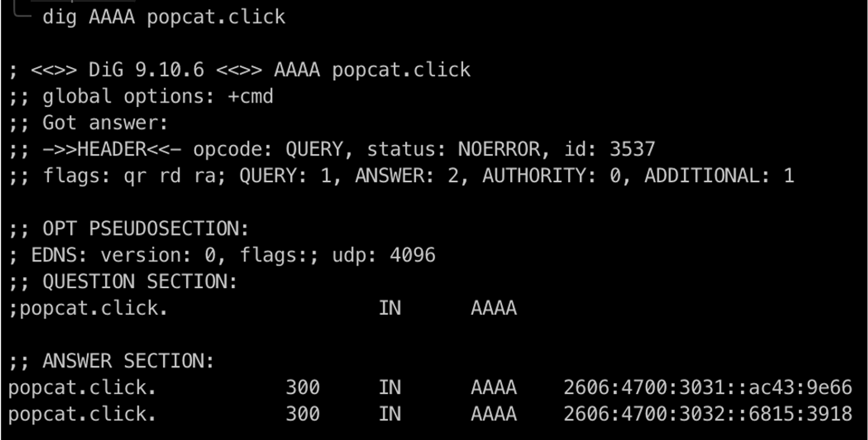The image size is (868, 440).
Task: Click the IPv6 address 2606:4700:3032::6815:3918
Action: pos(708,414)
